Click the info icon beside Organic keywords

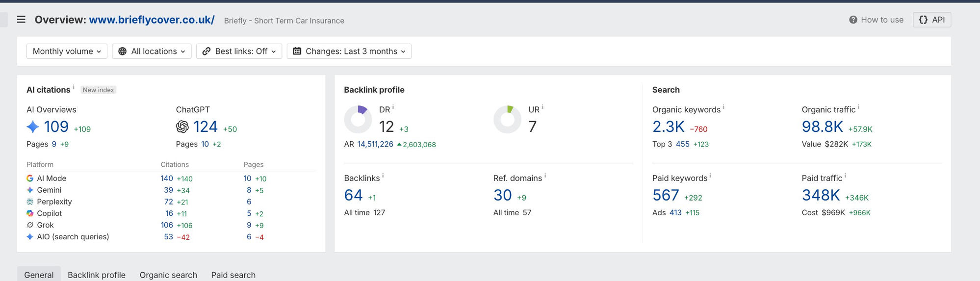[723, 107]
